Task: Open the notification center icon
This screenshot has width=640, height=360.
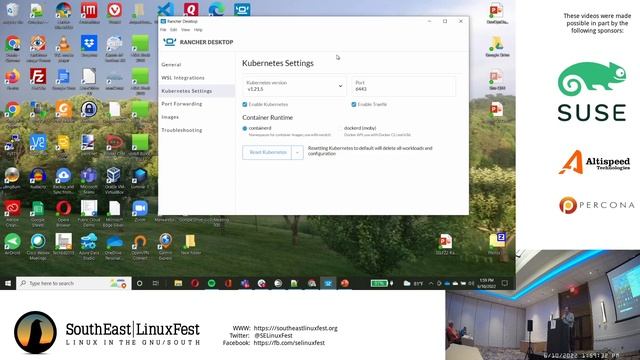Action: [x=505, y=283]
